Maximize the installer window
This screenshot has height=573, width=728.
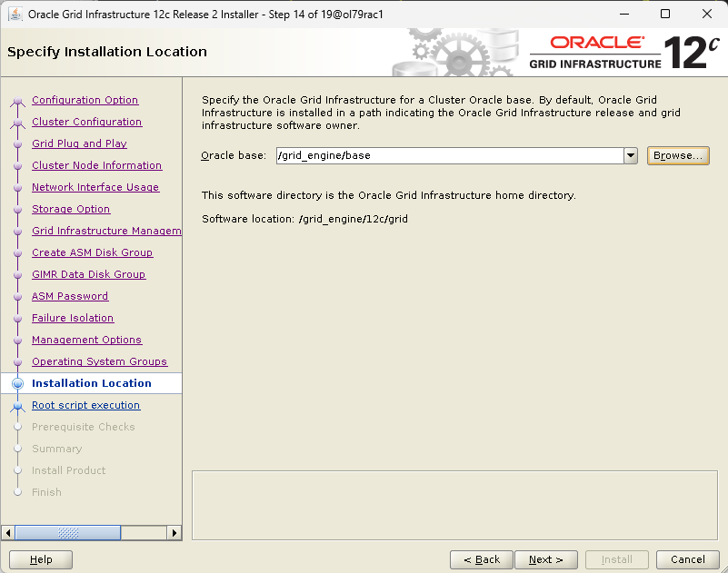[665, 14]
